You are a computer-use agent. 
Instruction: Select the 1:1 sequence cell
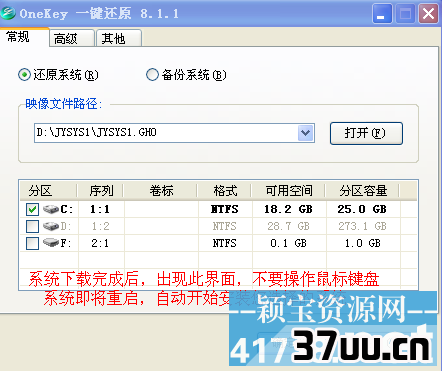pos(100,209)
